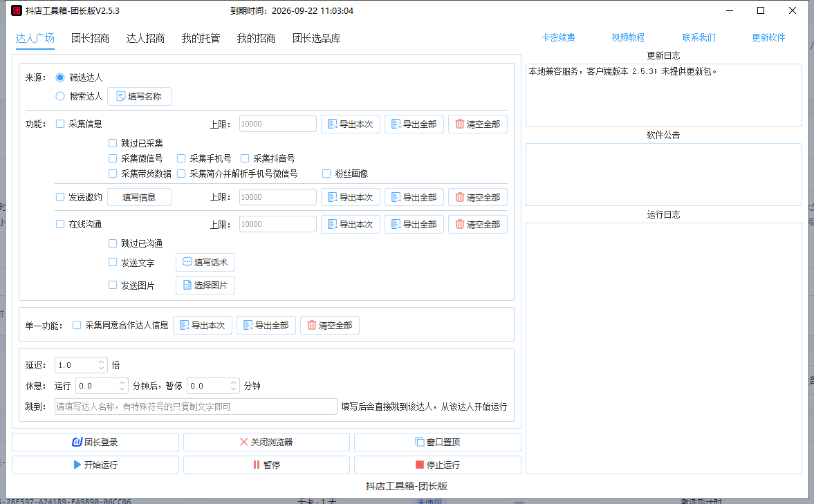
Task: Open 视频教程 tutorial link
Action: tap(628, 37)
